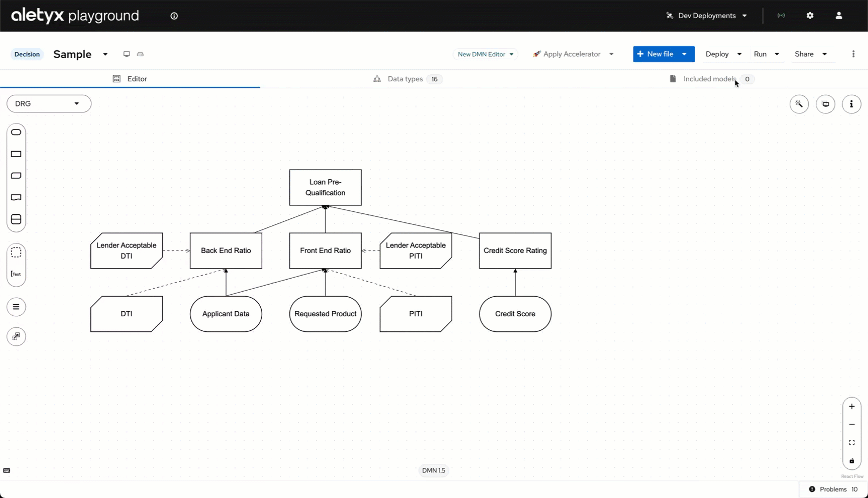Select the Loan Pre-Qualification decision node
868x498 pixels.
[x=325, y=187]
